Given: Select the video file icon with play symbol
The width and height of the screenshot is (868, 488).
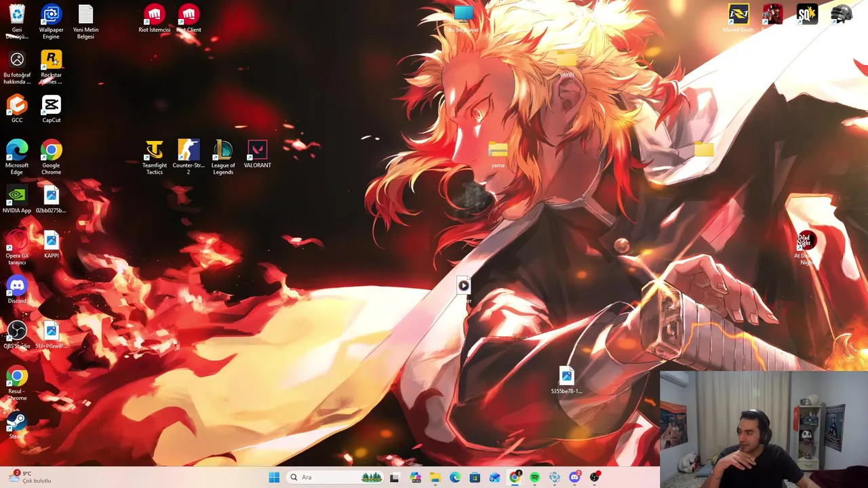Looking at the screenshot, I should click(464, 286).
